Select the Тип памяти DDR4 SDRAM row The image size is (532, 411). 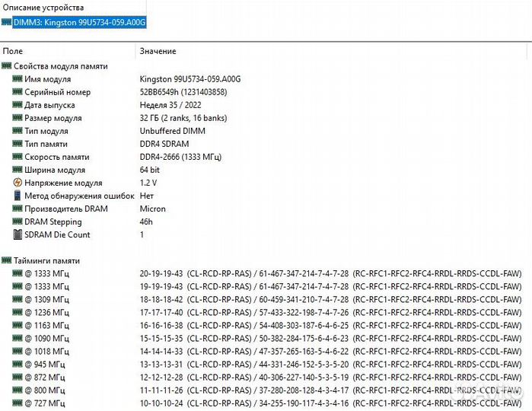coord(46,144)
